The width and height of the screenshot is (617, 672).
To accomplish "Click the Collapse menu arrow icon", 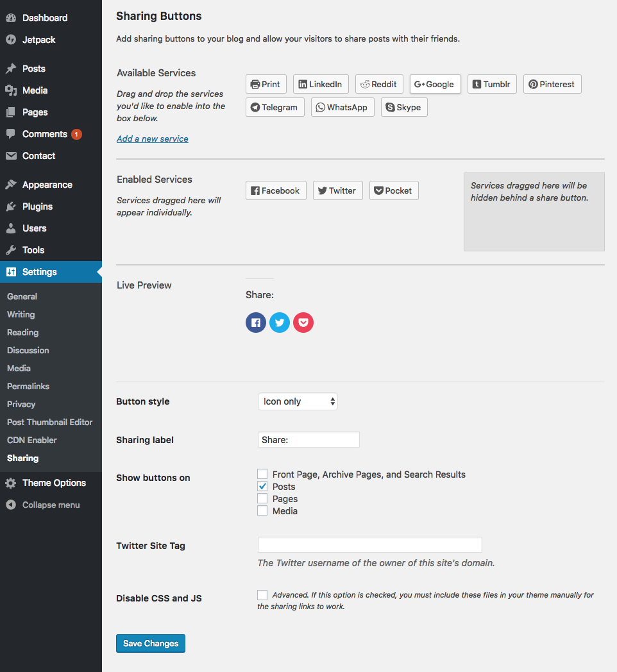I will click(x=11, y=505).
